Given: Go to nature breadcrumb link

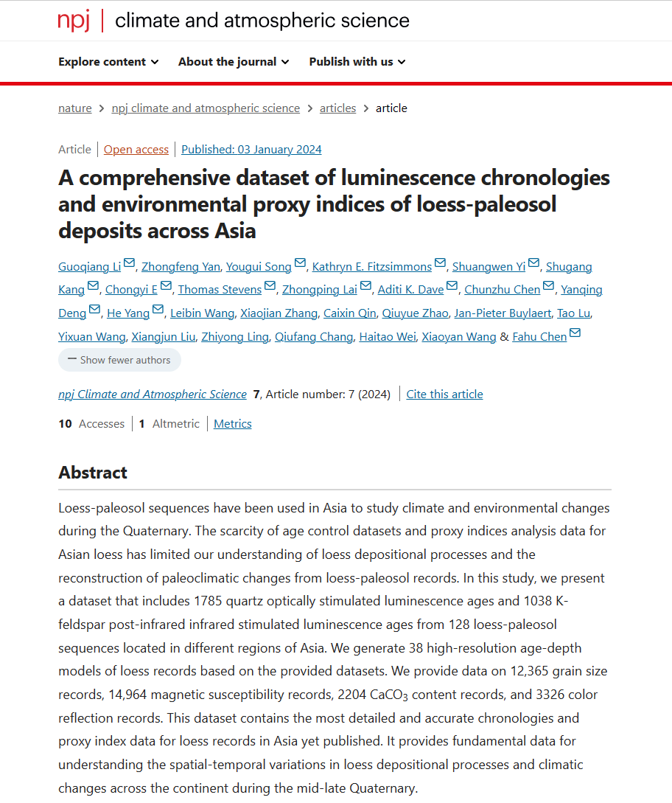Looking at the screenshot, I should tap(75, 108).
